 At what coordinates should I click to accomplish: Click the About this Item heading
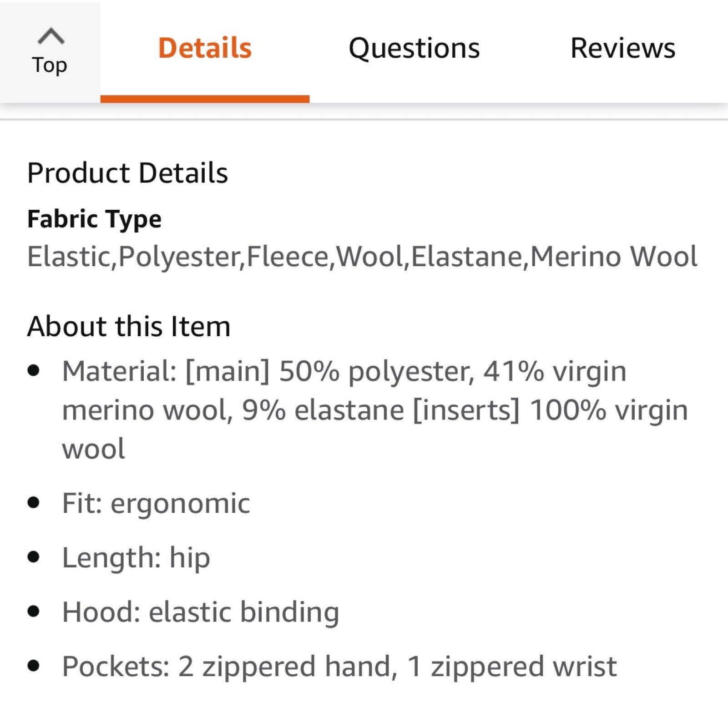[x=129, y=326]
